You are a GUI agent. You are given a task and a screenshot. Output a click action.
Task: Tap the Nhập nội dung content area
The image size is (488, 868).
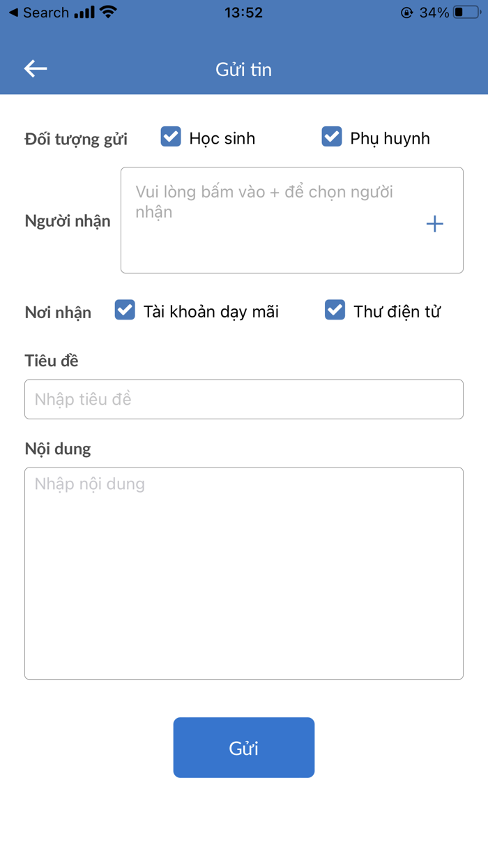click(243, 572)
